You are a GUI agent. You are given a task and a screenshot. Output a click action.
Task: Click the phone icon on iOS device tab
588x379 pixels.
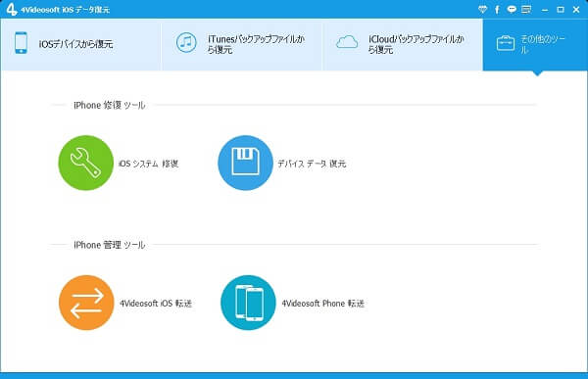tap(21, 43)
